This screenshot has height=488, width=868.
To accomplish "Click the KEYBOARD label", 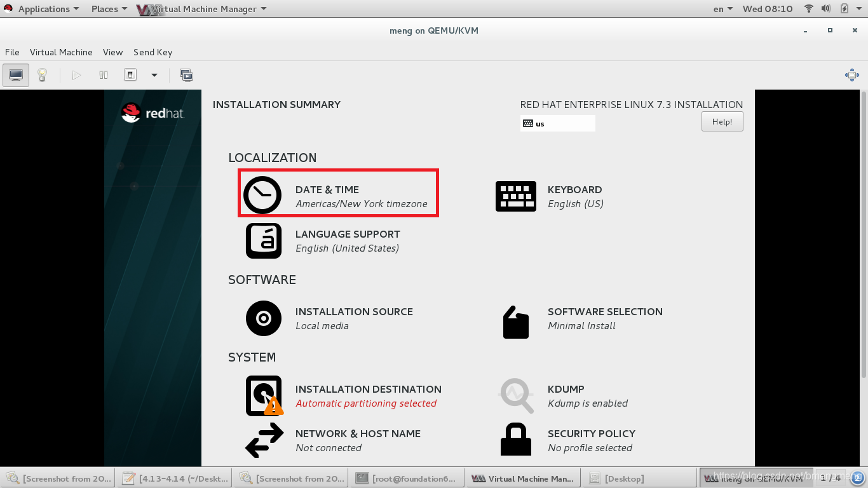I will pos(574,189).
